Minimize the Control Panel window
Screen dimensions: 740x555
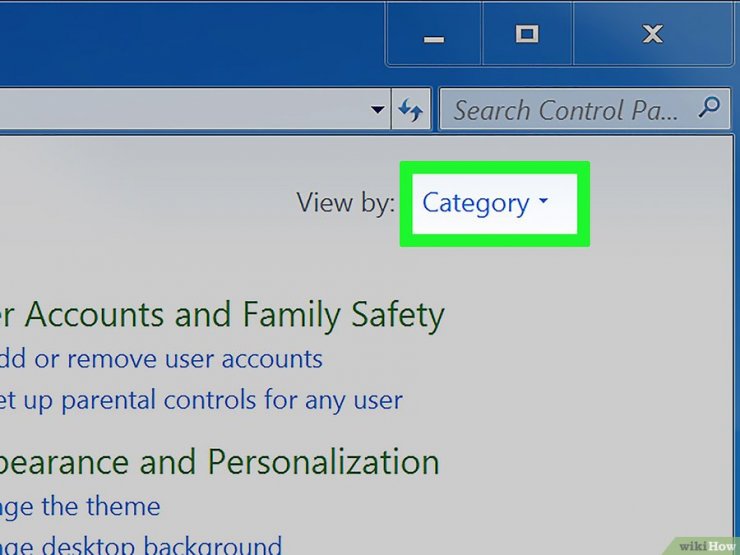point(433,36)
